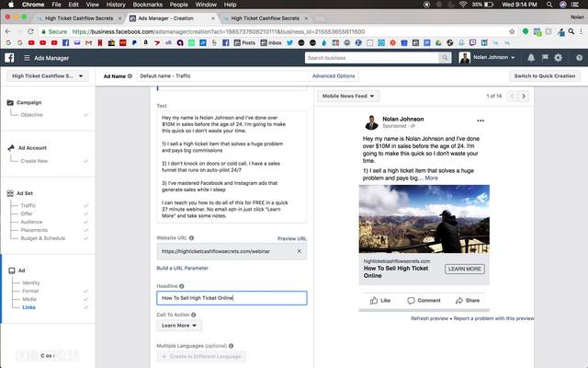Open macOS Spotlight search
This screenshot has width=588, height=368.
pyautogui.click(x=549, y=5)
